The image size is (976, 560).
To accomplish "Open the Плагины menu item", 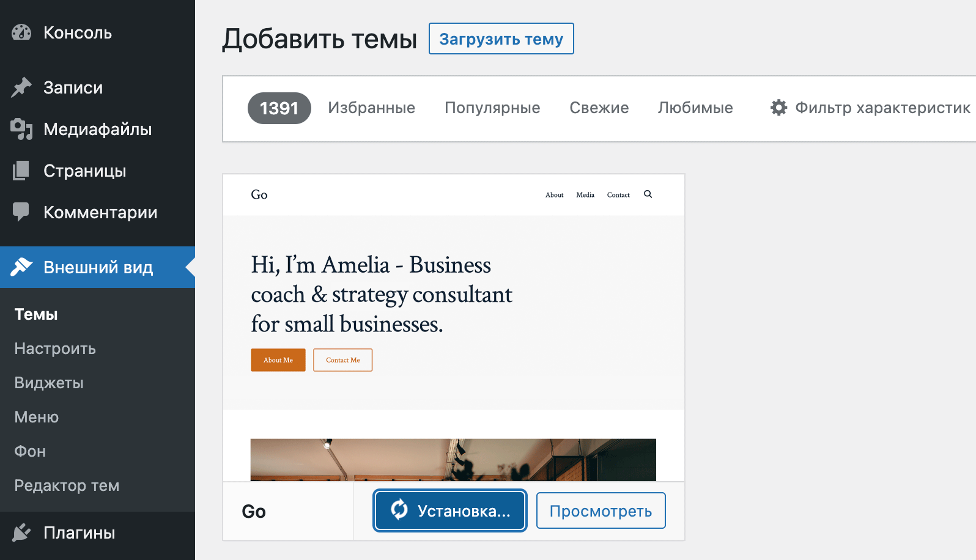I will [97, 532].
